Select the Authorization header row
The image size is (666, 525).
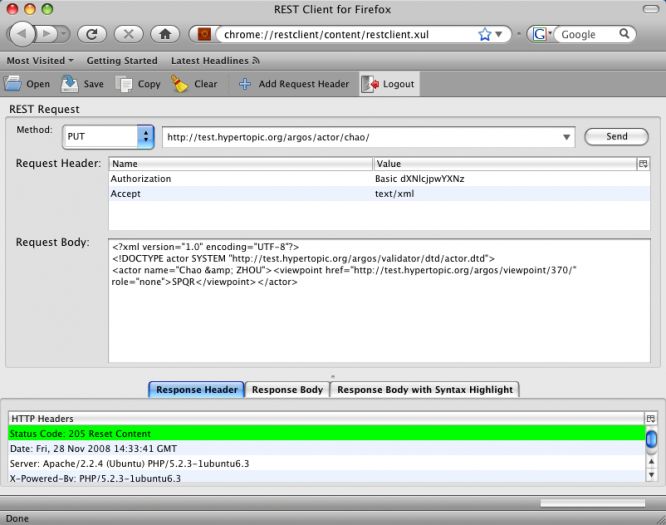(x=379, y=179)
